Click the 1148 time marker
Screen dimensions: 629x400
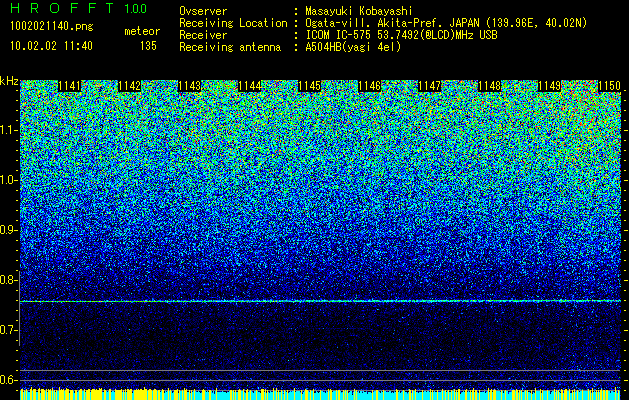pyautogui.click(x=490, y=86)
